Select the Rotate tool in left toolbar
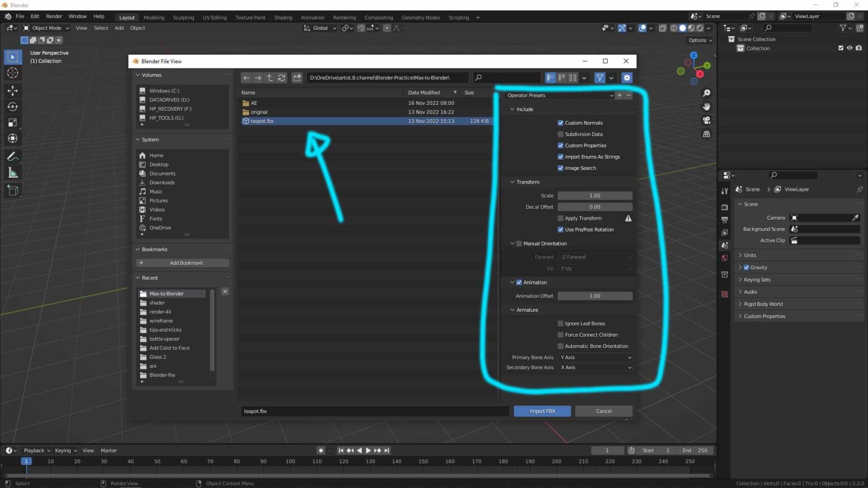This screenshot has height=488, width=868. coord(12,106)
